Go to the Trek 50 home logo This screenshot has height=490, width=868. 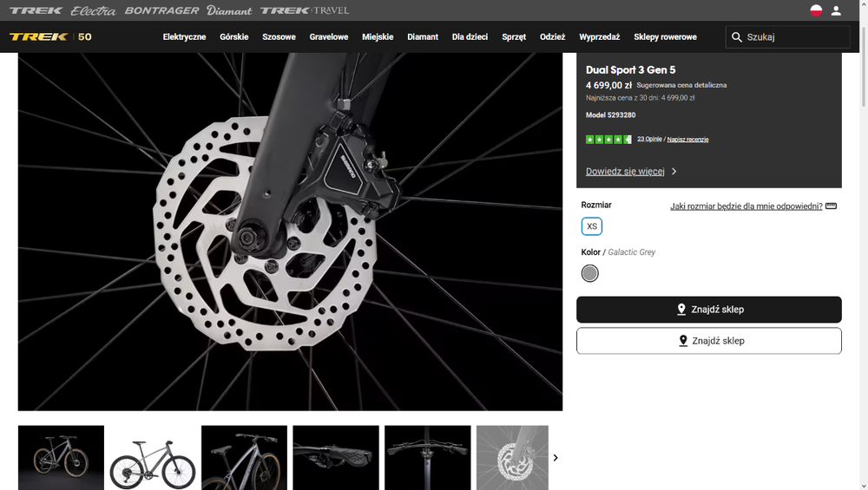50,37
